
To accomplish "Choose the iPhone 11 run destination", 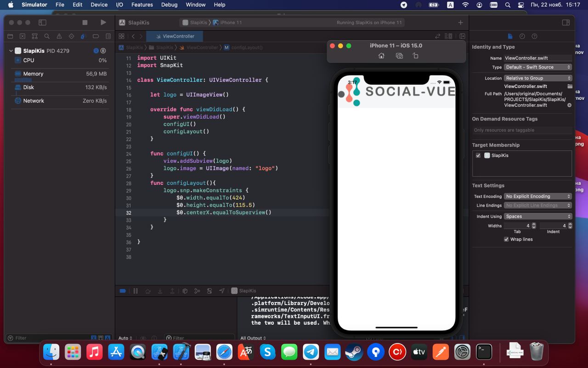I will pyautogui.click(x=227, y=22).
